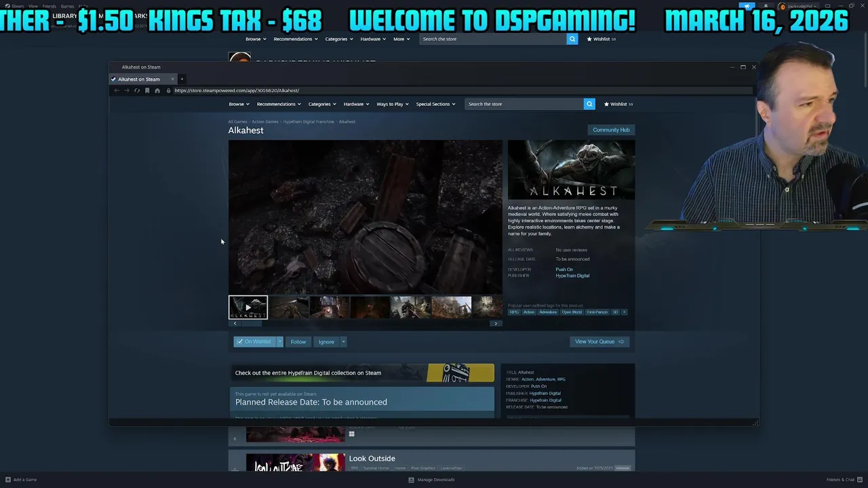The image size is (868, 488).
Task: Click the padlock icon beside the URL
Action: (169, 90)
